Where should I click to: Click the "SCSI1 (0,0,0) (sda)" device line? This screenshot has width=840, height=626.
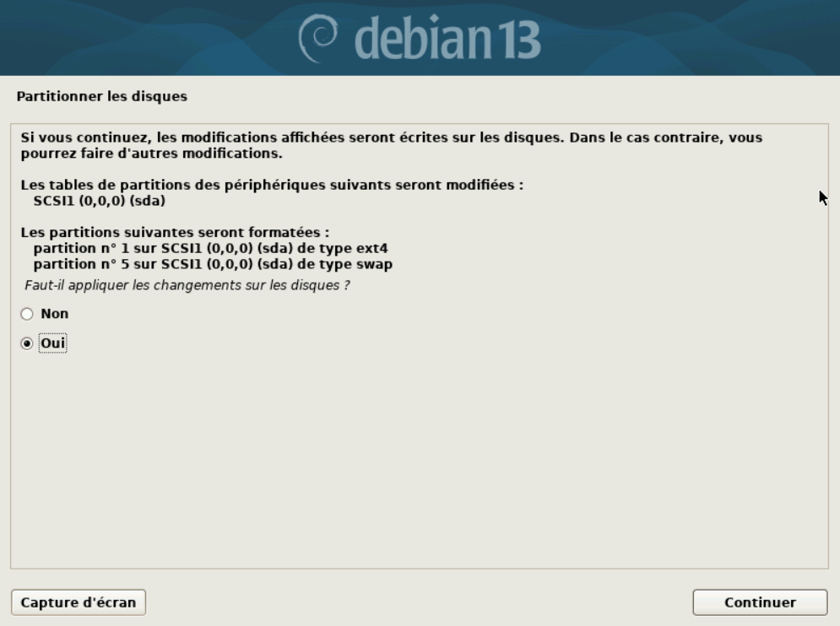point(99,201)
